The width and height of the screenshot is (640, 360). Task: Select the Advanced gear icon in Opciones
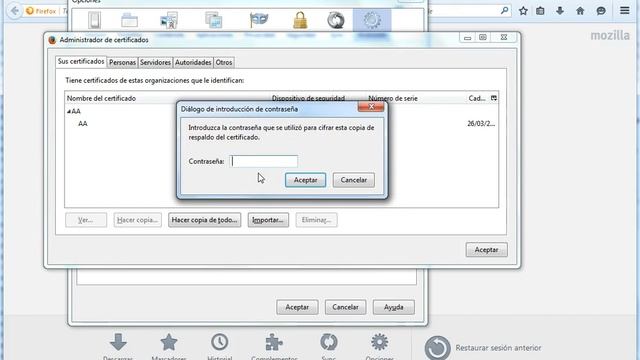click(372, 21)
